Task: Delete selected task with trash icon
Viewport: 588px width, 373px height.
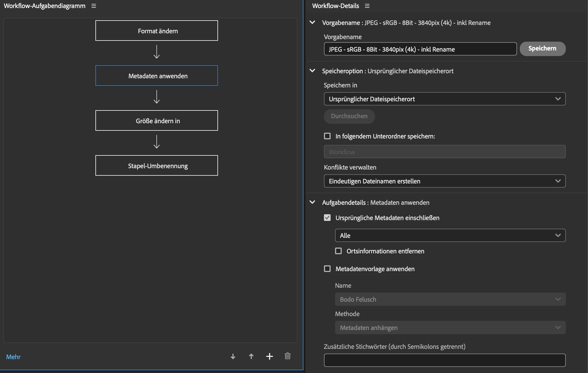Action: 288,356
